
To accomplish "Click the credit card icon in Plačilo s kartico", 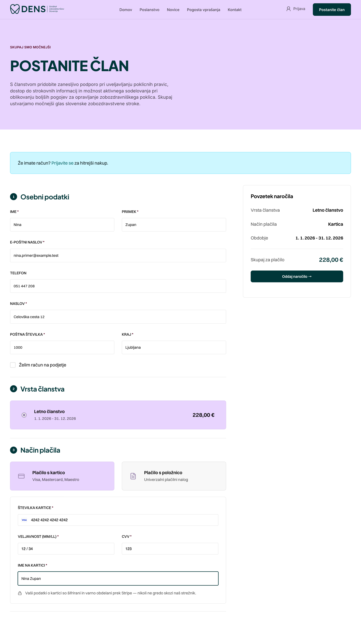I will point(21,476).
